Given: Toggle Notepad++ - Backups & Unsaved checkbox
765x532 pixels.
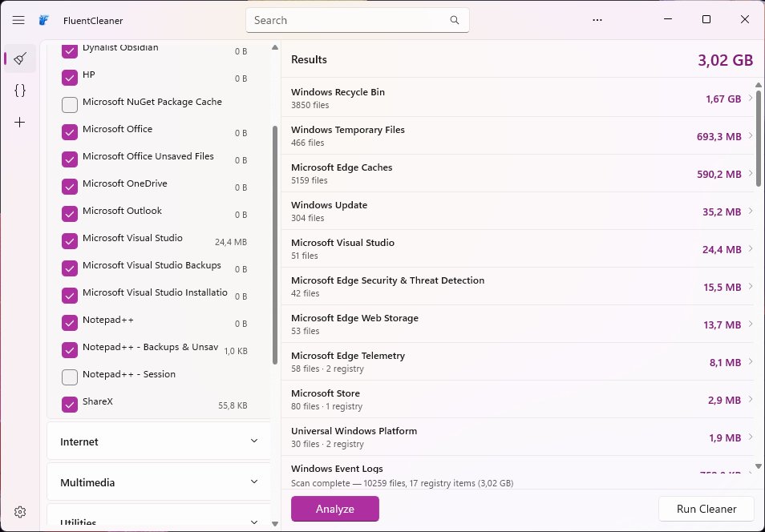Looking at the screenshot, I should [x=70, y=350].
